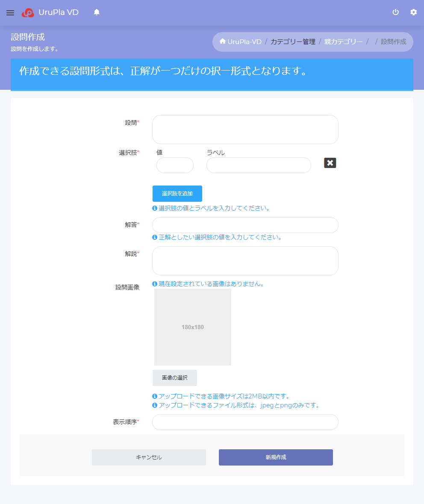Click the 設問画像 field label
The height and width of the screenshot is (504, 424).
point(127,287)
